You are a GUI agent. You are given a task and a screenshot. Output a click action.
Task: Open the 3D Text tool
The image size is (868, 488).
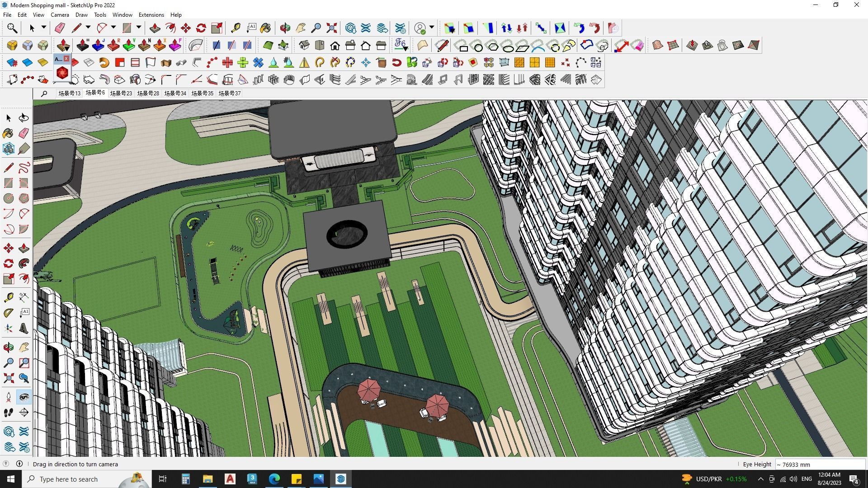(x=24, y=328)
